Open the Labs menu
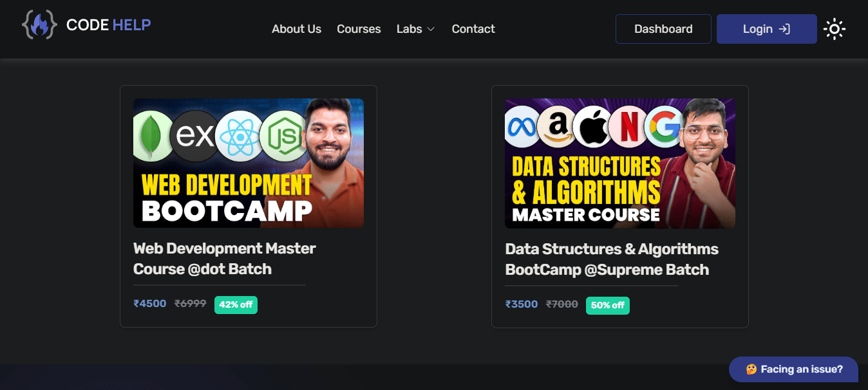The height and width of the screenshot is (390, 868). coord(416,29)
